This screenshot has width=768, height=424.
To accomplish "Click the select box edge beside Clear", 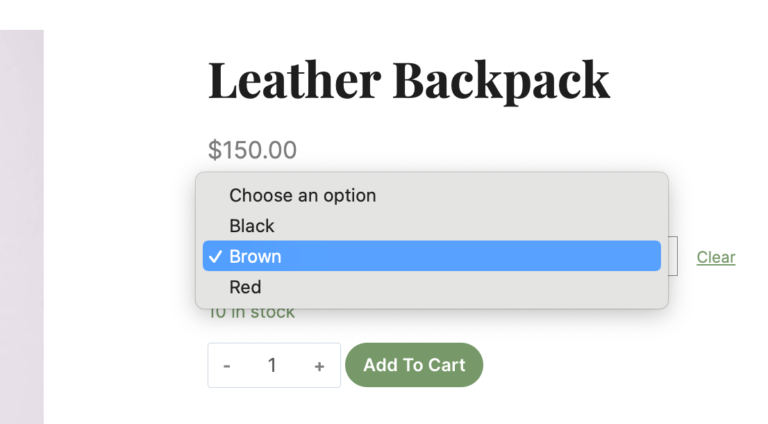I will (674, 256).
